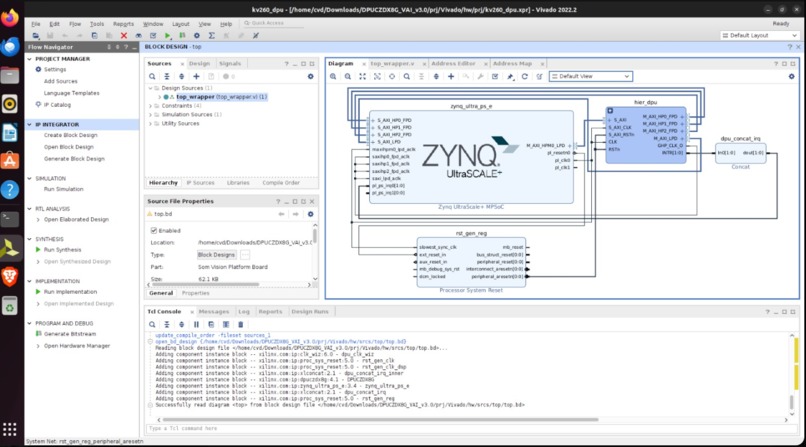Screen dimensions: 806x447
Task: Click the Quick Access search field
Action: 272,24
